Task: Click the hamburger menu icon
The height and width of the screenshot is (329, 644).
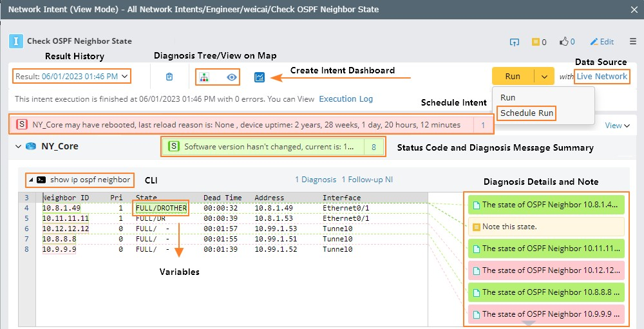Action: pyautogui.click(x=633, y=42)
